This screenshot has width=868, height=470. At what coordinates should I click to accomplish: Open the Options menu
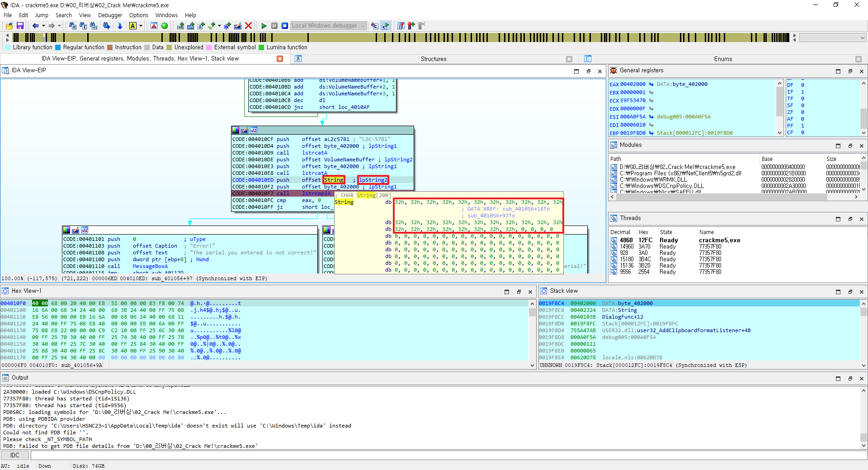coord(139,15)
